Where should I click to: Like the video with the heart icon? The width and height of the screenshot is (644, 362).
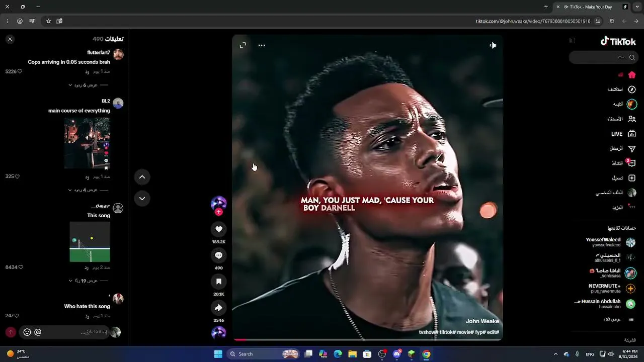point(219,229)
